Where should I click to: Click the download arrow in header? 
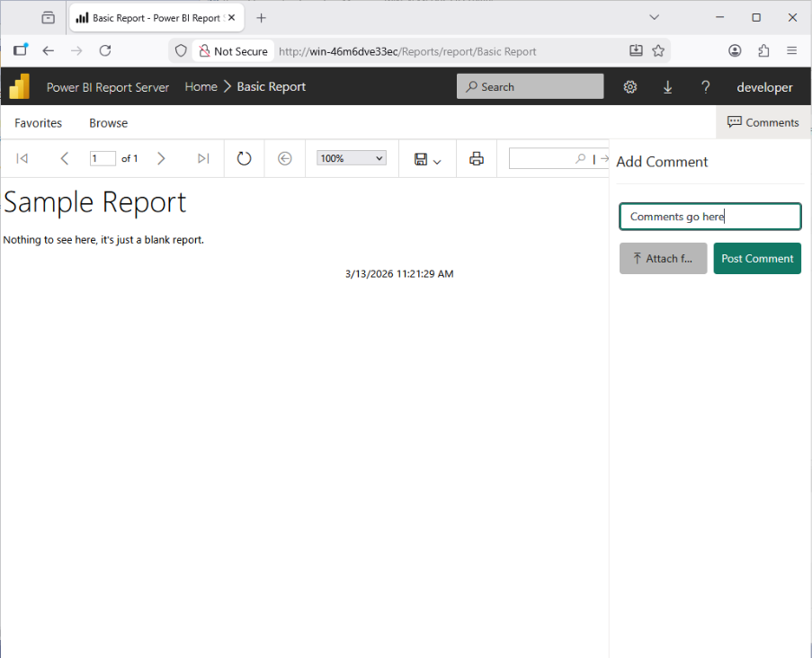click(668, 87)
